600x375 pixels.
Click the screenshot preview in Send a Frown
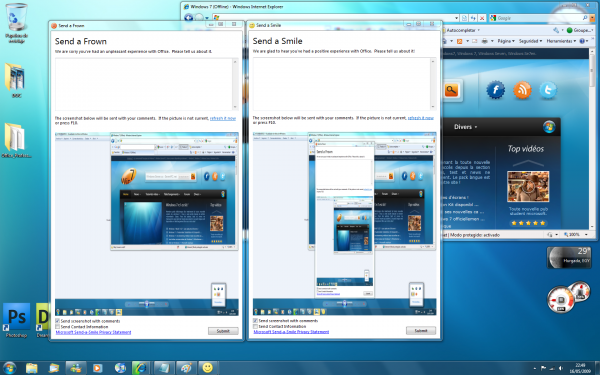[x=147, y=224]
